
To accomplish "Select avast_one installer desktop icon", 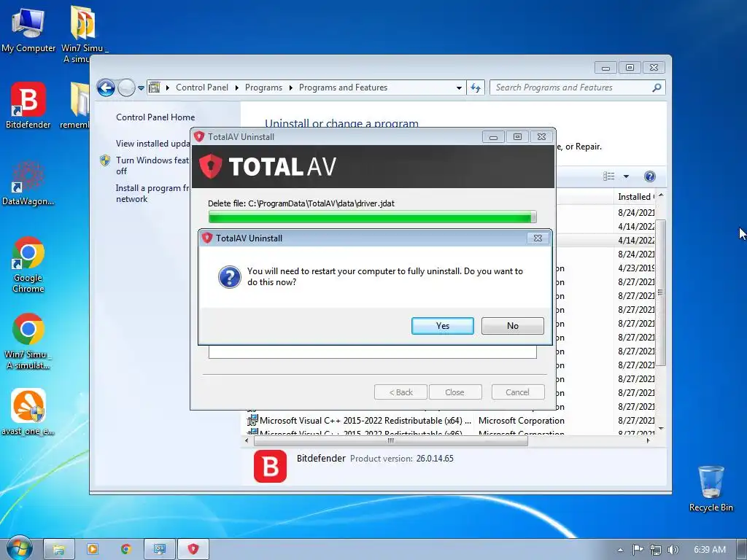I will [28, 413].
